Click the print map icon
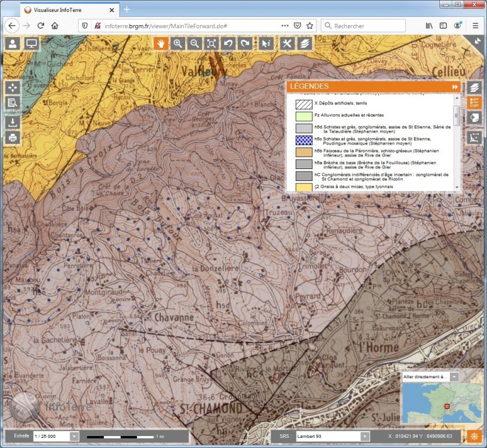Screen dimensions: 487x448 click(13, 138)
